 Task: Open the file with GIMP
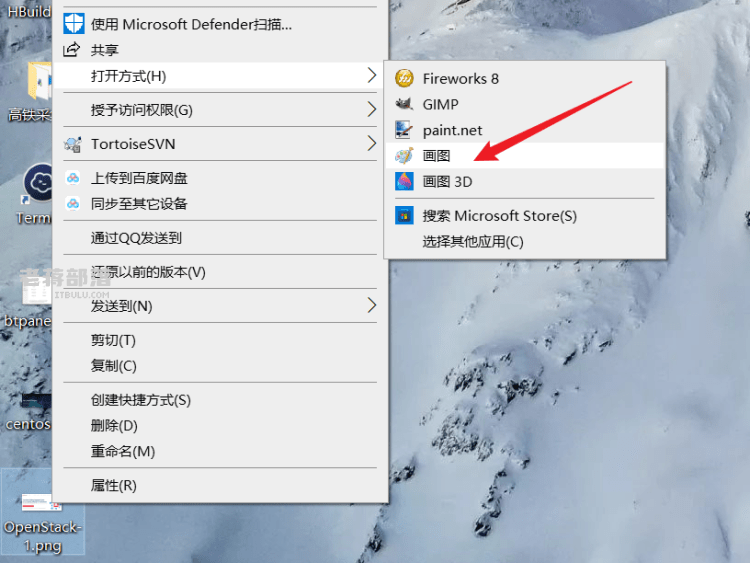pyautogui.click(x=525, y=104)
